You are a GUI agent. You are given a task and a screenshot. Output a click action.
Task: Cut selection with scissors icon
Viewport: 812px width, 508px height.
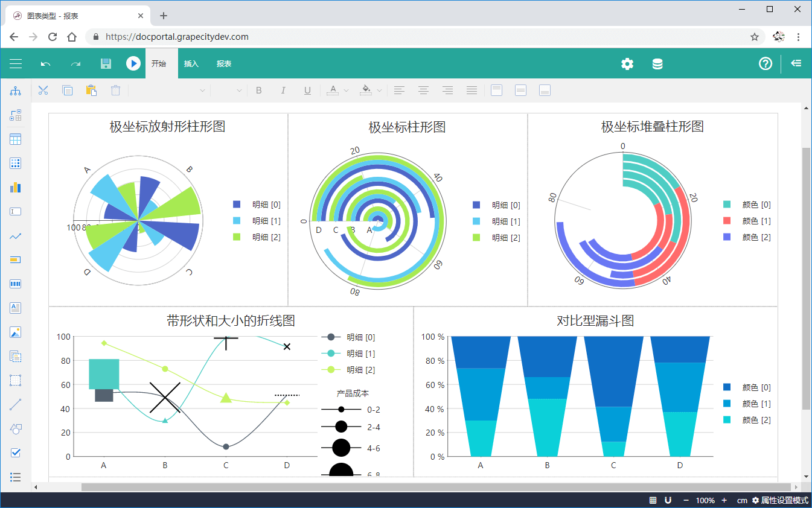coord(43,90)
